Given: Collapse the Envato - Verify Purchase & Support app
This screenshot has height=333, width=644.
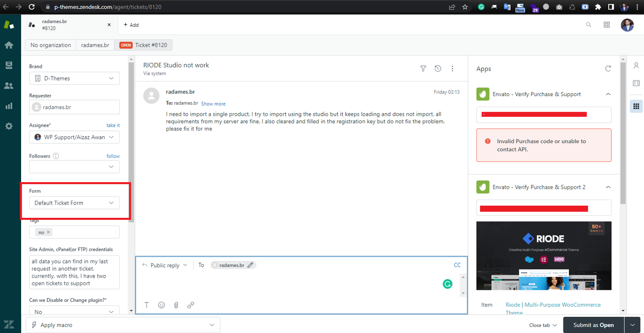Looking at the screenshot, I should (608, 94).
